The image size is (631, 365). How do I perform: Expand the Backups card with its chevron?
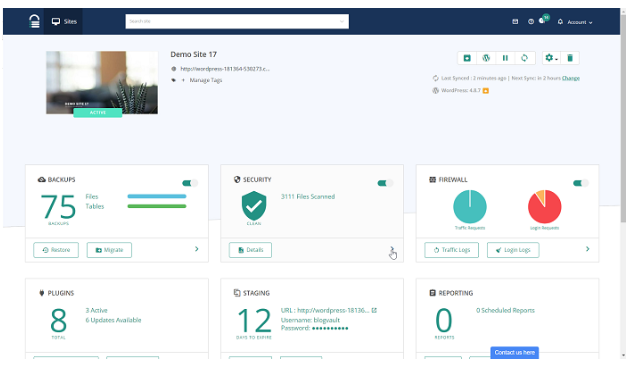tap(196, 249)
